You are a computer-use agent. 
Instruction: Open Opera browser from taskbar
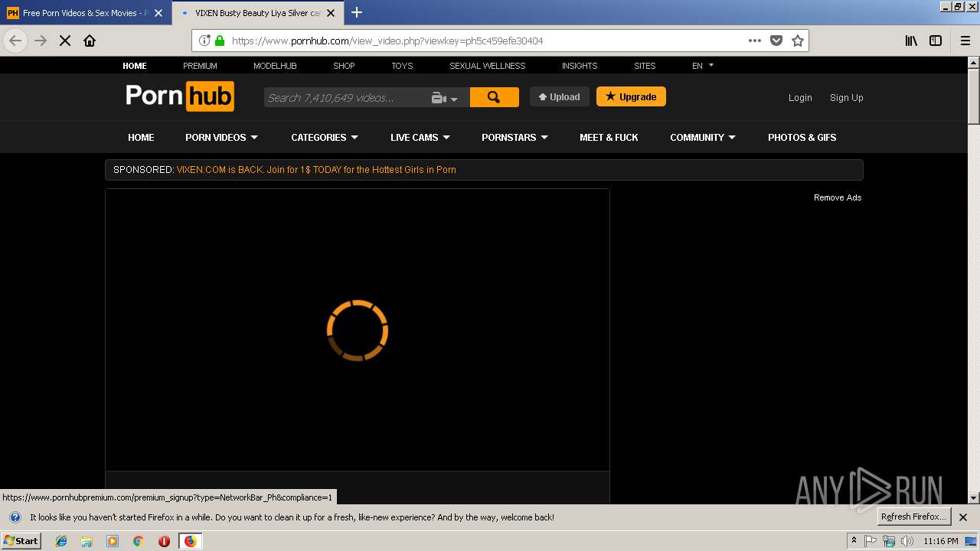164,541
